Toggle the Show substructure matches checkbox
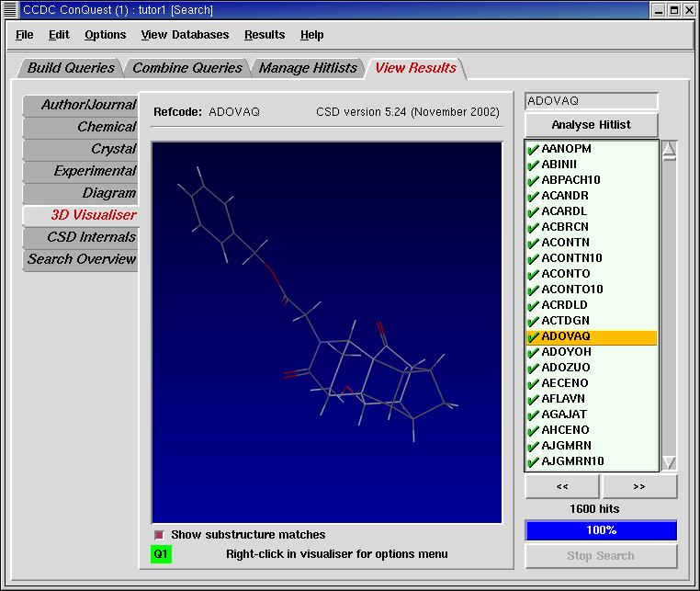Viewport: 700px width, 591px height. [x=159, y=535]
